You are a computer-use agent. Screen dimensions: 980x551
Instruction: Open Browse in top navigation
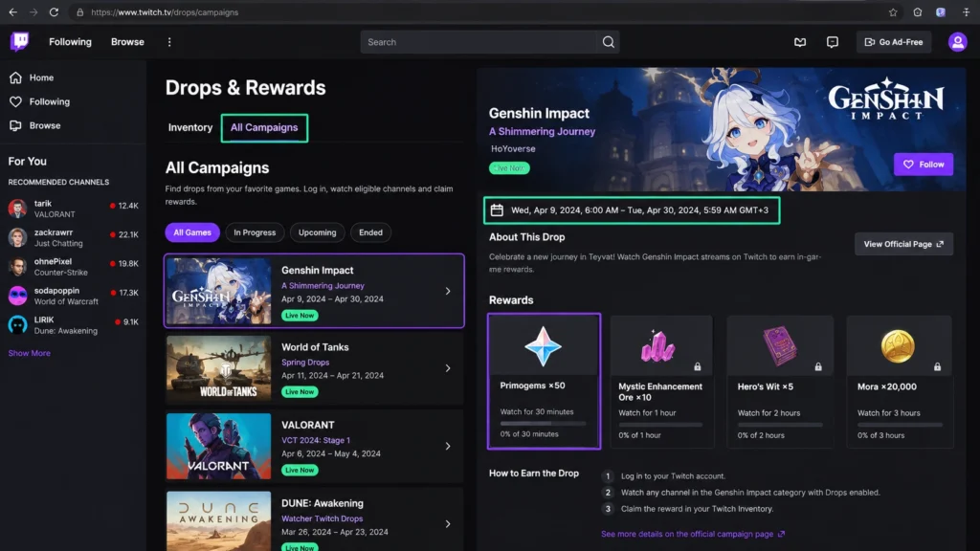[x=127, y=42]
